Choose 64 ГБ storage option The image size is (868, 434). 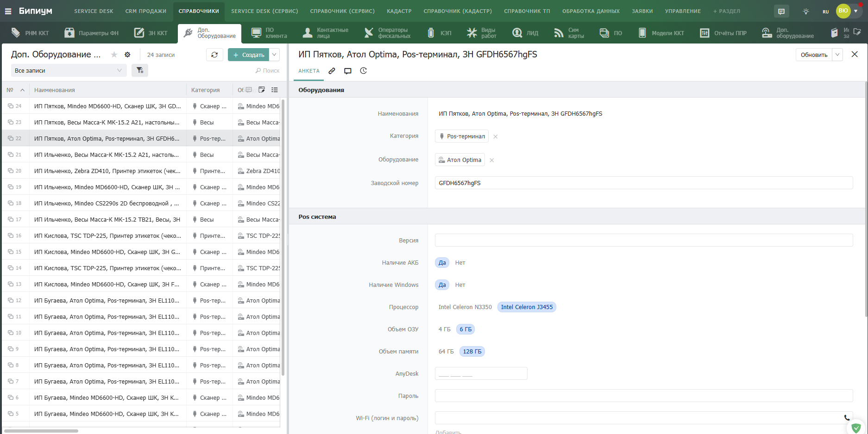tap(446, 352)
